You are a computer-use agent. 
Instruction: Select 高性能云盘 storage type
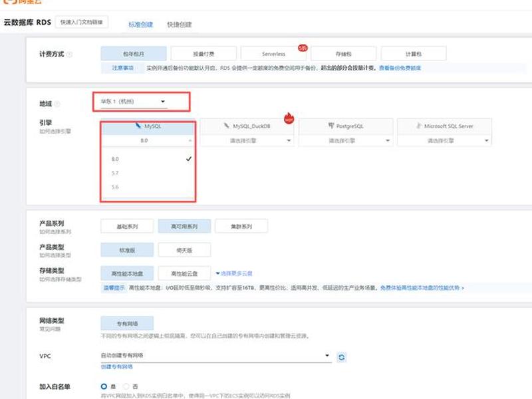pos(184,273)
